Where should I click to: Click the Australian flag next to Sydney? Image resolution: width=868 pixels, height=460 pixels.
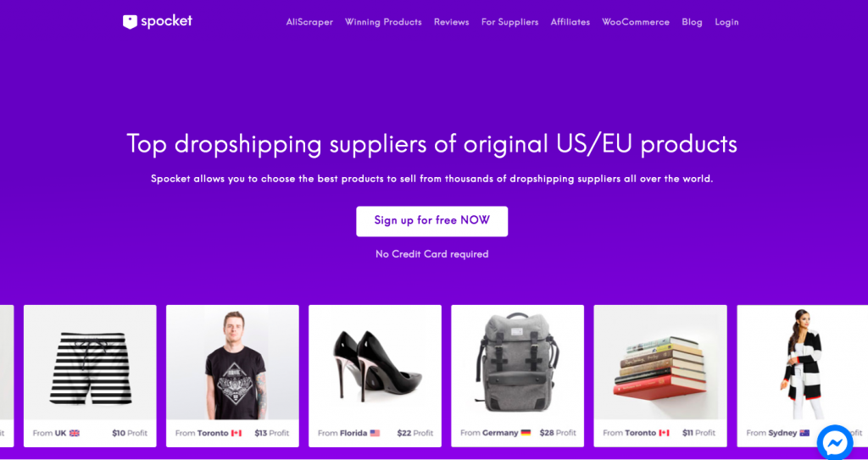(804, 433)
